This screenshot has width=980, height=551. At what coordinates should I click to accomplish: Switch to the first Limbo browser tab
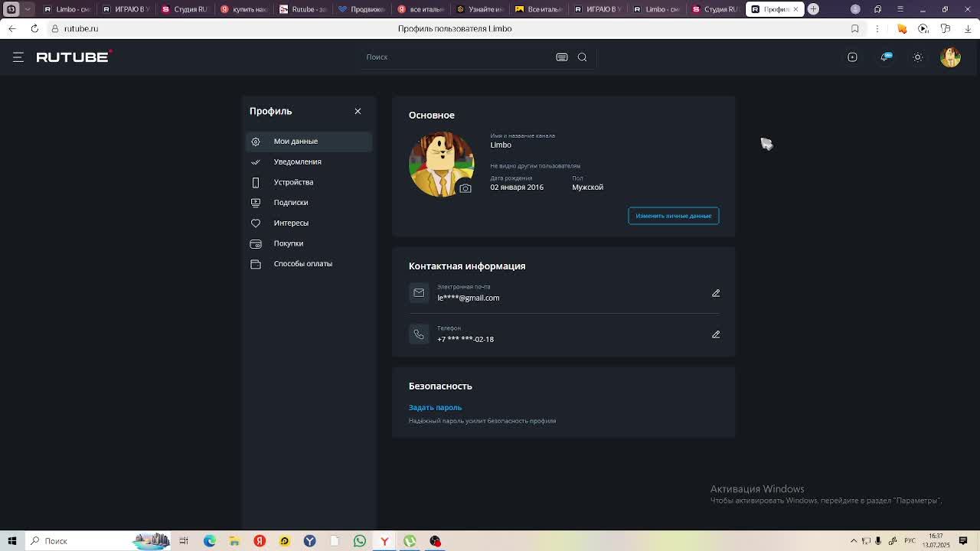(67, 9)
